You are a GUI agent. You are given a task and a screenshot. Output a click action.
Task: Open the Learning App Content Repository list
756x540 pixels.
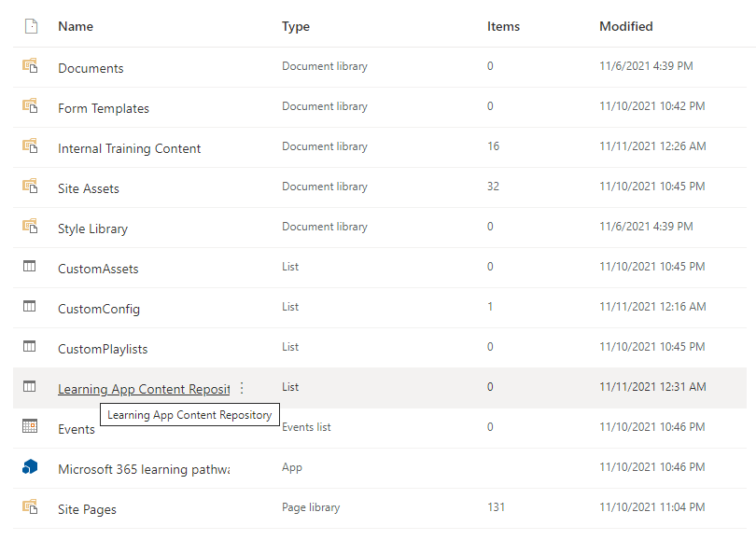[144, 389]
